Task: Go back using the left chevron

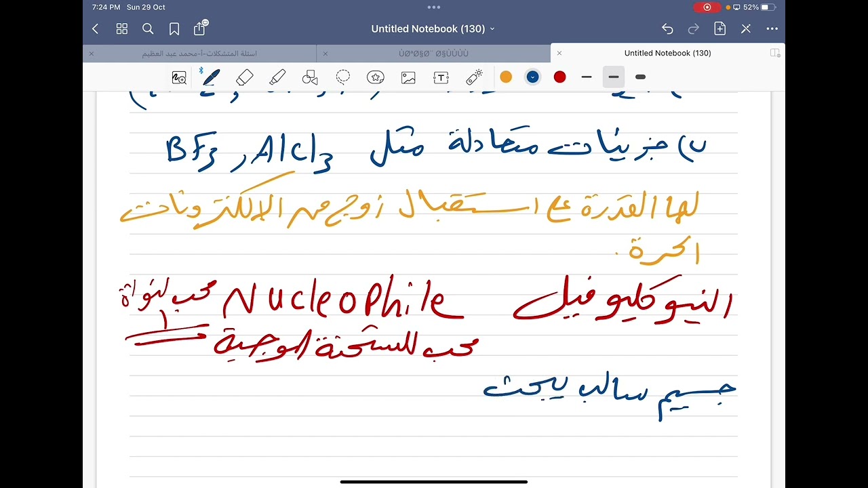Action: pos(96,28)
